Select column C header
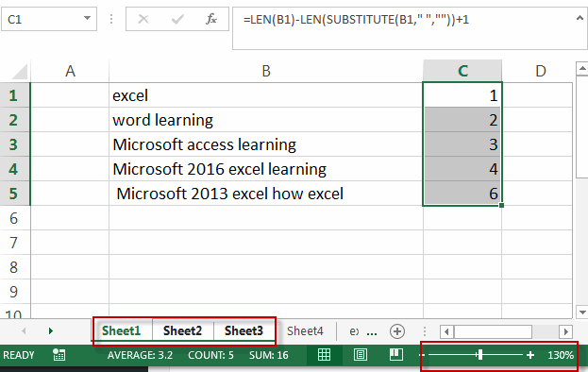Image resolution: width=588 pixels, height=372 pixels. pyautogui.click(x=462, y=71)
